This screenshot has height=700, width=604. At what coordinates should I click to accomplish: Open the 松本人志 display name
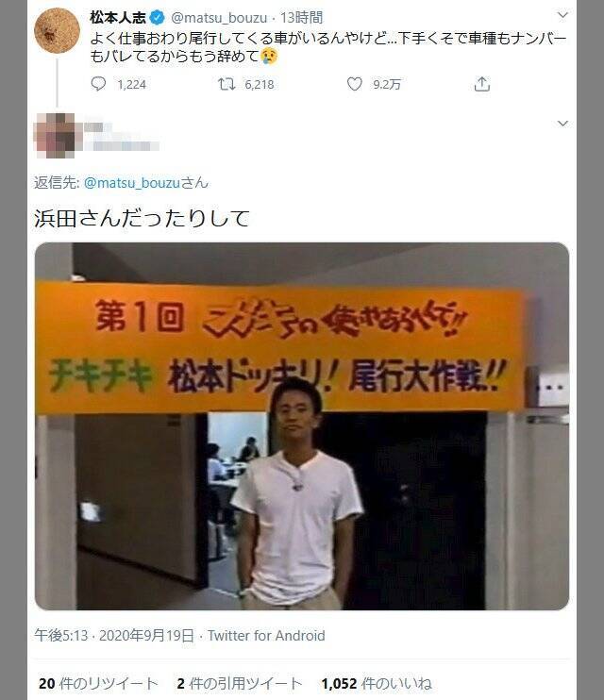coord(118,18)
